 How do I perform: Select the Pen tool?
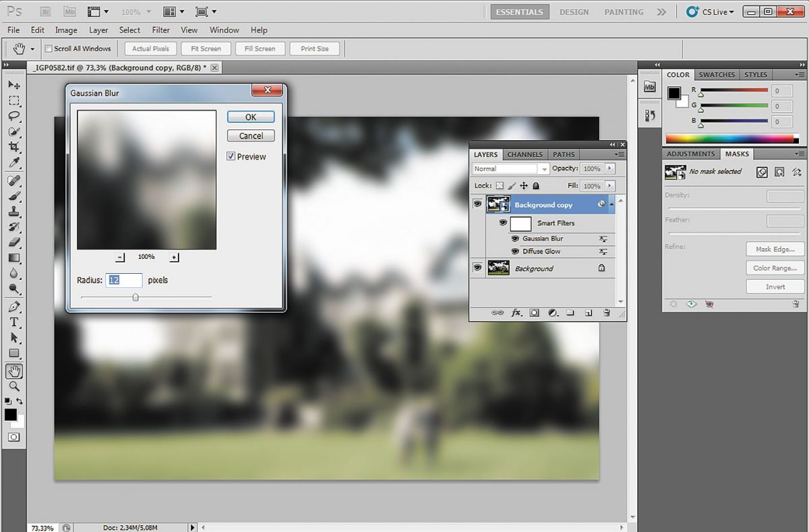tap(13, 307)
